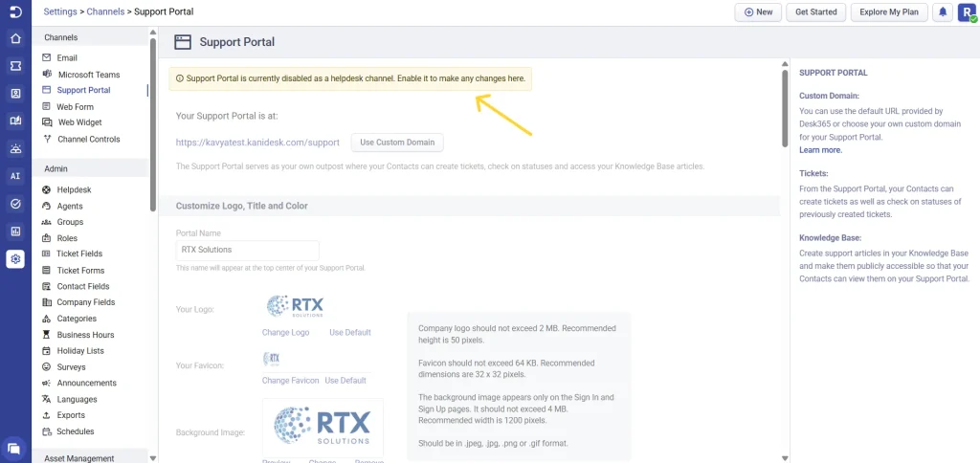Open the Tickets icon in left rail

[15, 66]
